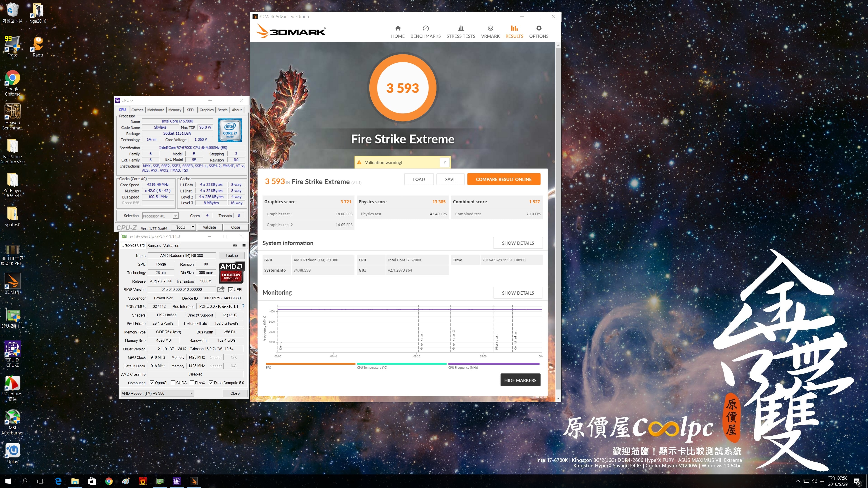This screenshot has width=868, height=488.
Task: Click the SAVE button in 3DMark
Action: 450,179
